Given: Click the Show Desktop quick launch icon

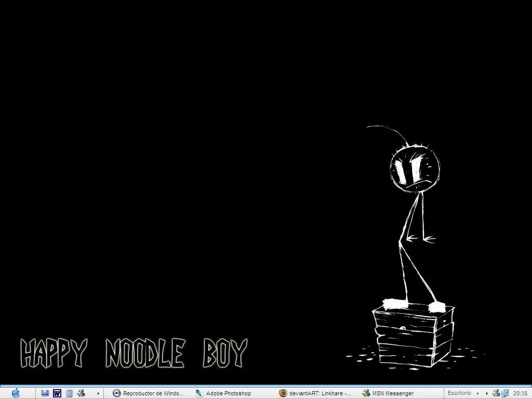Looking at the screenshot, I should 45,393.
